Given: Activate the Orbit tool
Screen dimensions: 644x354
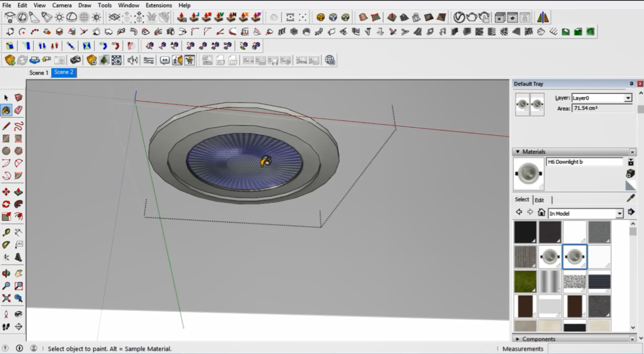Looking at the screenshot, I should pos(6,273).
